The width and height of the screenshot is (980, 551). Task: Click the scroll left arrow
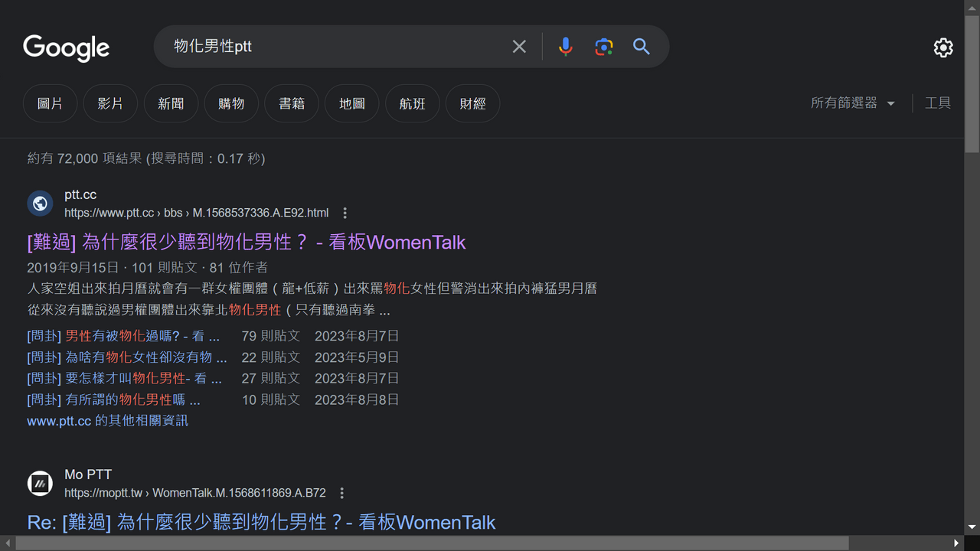pos(7,543)
